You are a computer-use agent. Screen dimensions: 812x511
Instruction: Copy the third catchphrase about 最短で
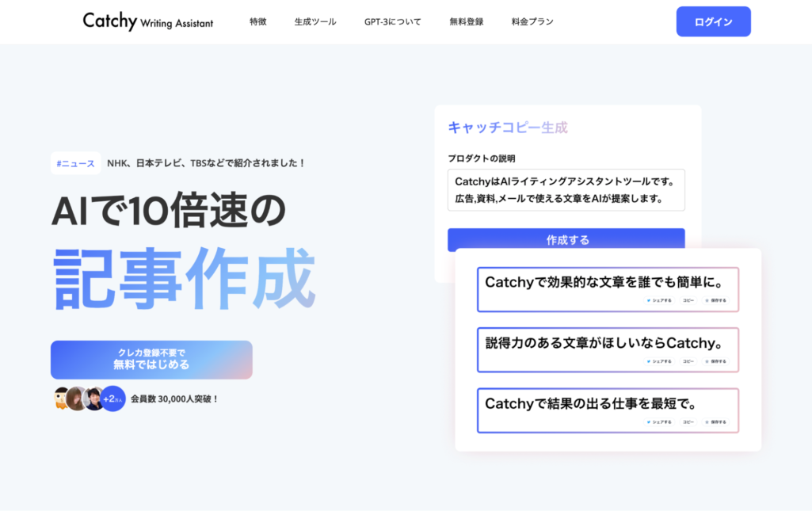click(x=688, y=422)
